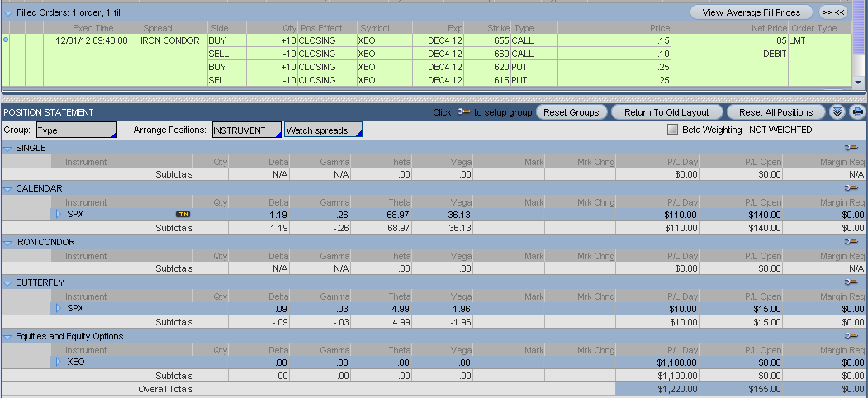Click the Reset Groups button

(572, 112)
